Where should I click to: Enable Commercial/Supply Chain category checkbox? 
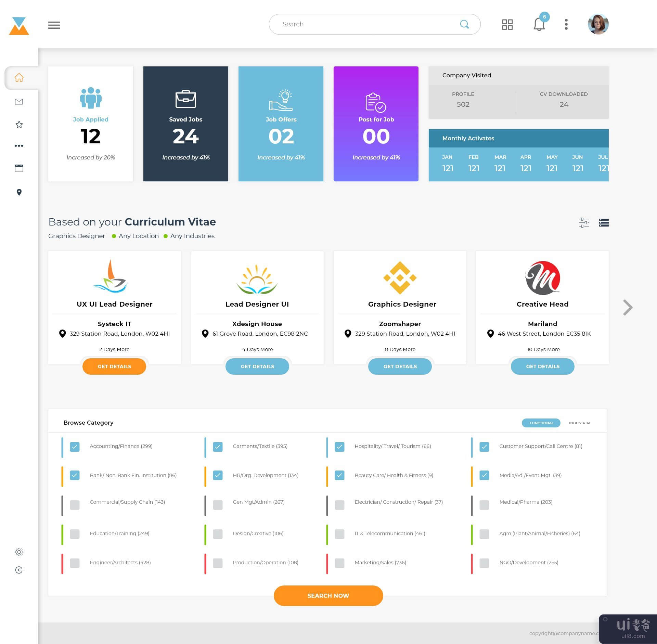(74, 503)
